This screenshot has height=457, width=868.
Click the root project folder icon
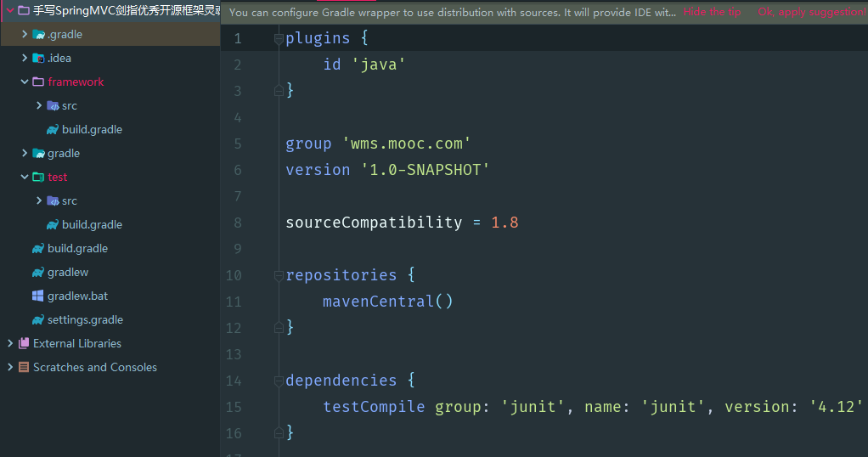click(x=24, y=10)
